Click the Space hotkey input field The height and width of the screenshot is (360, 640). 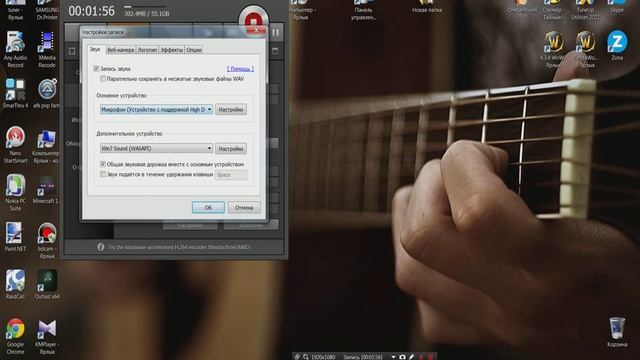[x=231, y=175]
